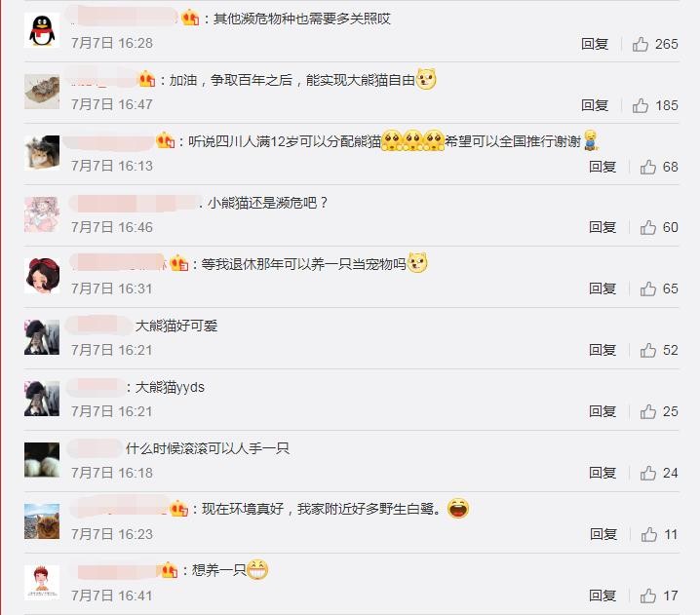This screenshot has height=615, width=700.
Task: Reply to the 其他濒危物种 comment
Action: pyautogui.click(x=595, y=44)
